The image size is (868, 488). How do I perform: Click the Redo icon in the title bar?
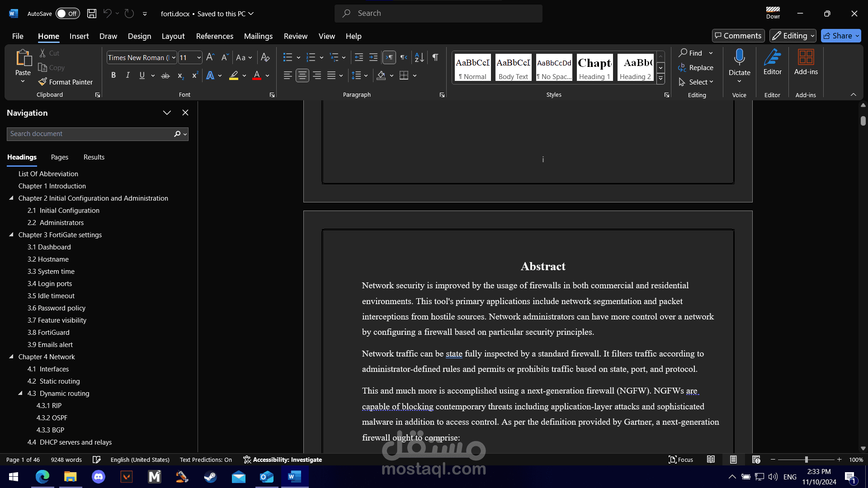(129, 14)
